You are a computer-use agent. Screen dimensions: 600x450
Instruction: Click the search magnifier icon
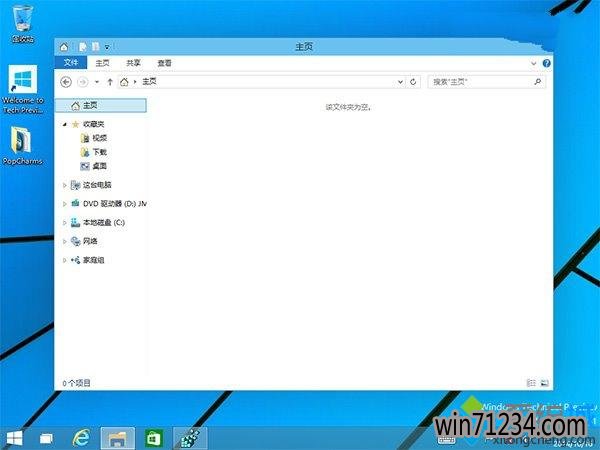[538, 82]
